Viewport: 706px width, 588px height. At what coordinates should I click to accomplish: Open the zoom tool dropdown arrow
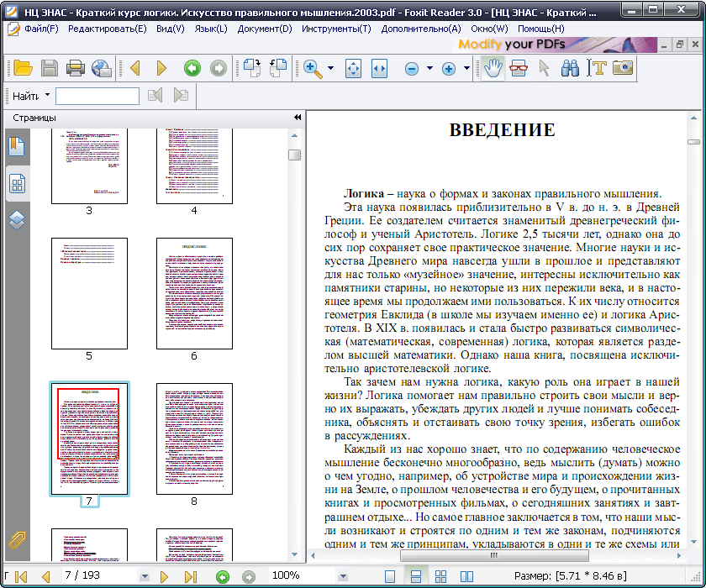(x=330, y=69)
